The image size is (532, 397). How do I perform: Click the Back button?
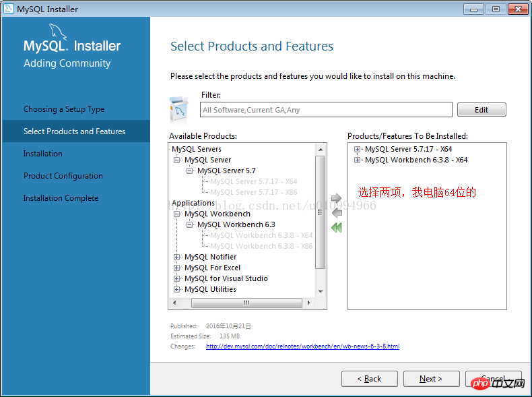[x=370, y=379]
